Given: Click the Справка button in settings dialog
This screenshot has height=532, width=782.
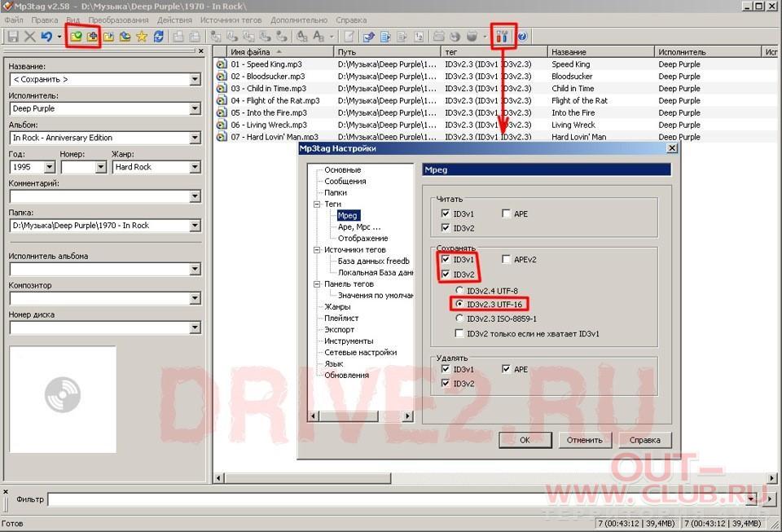Looking at the screenshot, I should click(x=645, y=440).
